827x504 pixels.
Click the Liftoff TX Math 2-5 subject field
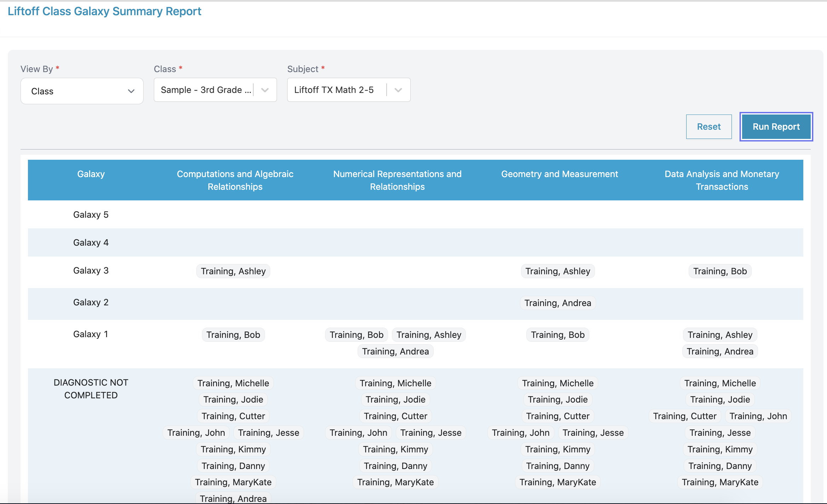coord(334,90)
